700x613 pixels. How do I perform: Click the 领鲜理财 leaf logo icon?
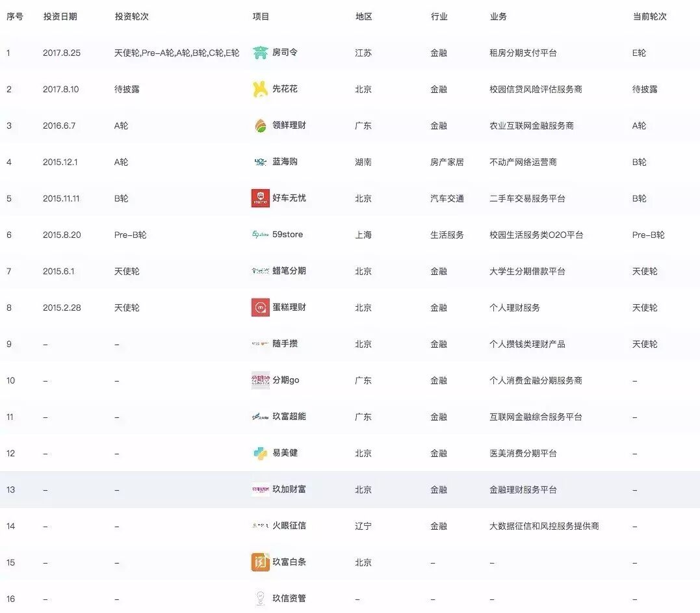click(260, 125)
